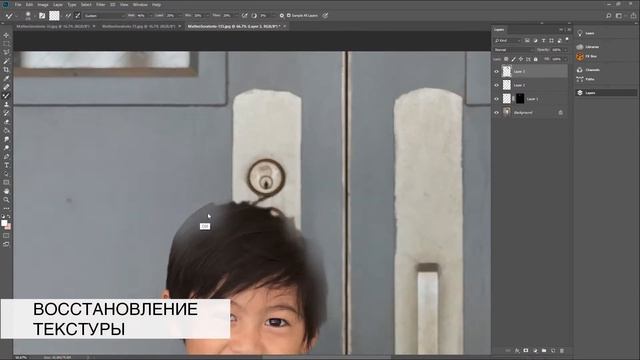The height and width of the screenshot is (360, 640).
Task: Click the current brush load swatch
Action: click(x=54, y=16)
